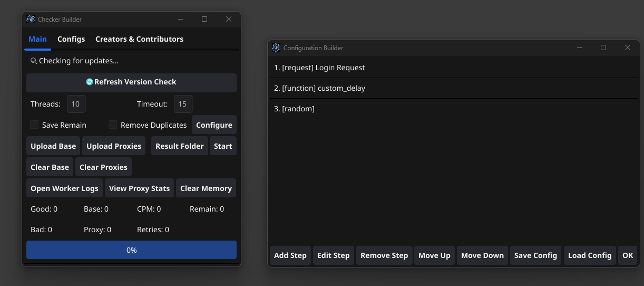The image size is (644, 286).
Task: View Proxy Stats
Action: (139, 188)
